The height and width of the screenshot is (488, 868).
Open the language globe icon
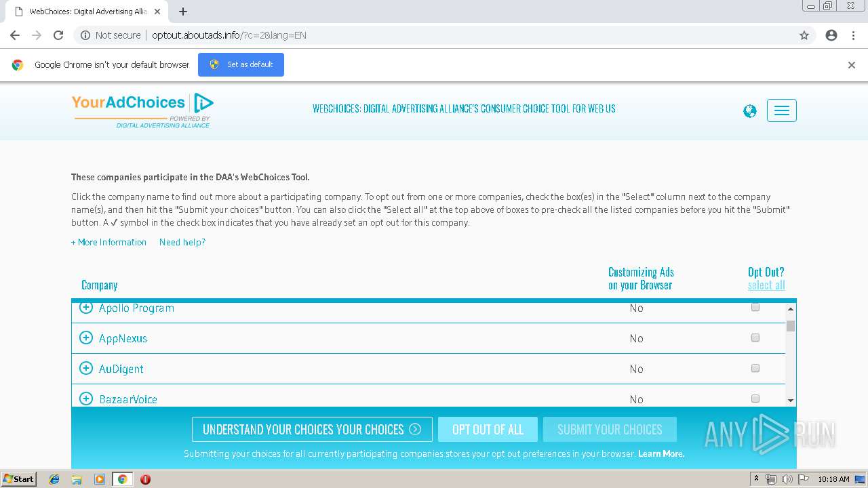tap(750, 111)
